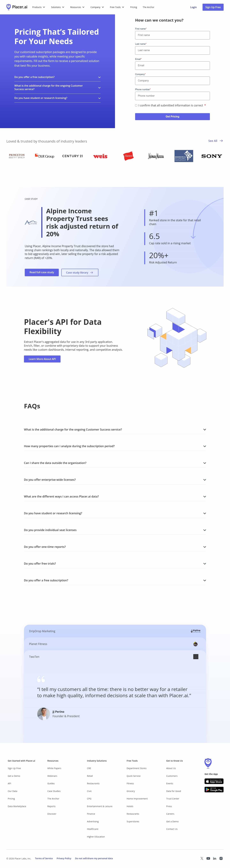This screenshot has width=230, height=868.
Task: Click Read full case study button
Action: (x=42, y=272)
